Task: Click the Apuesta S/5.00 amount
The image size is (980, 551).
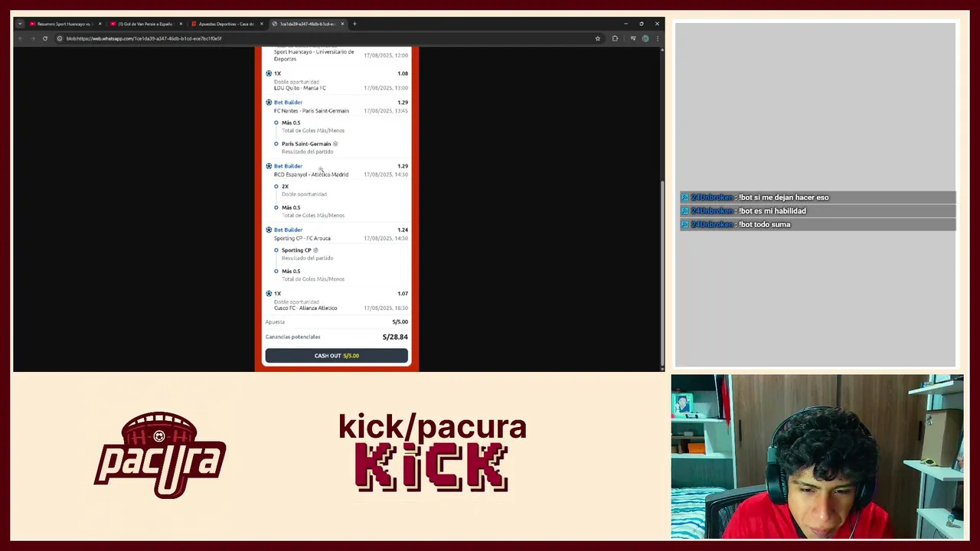Action: click(x=400, y=322)
